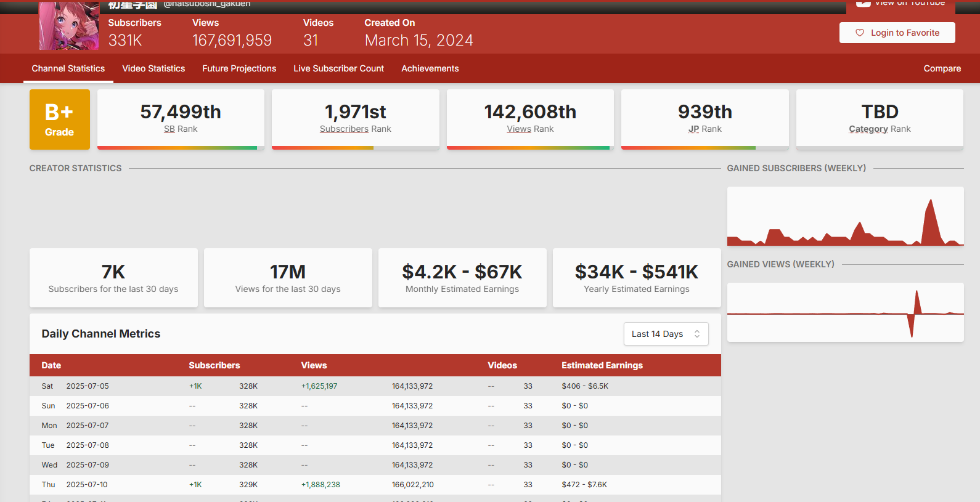Screen dimensions: 980x502
Task: Click the 2025-07-05 date cell
Action: click(x=88, y=386)
